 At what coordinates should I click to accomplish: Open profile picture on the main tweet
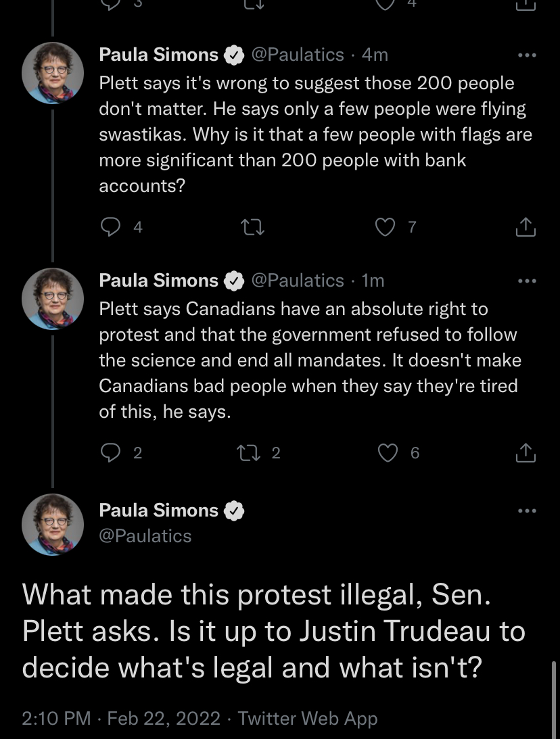[x=53, y=524]
